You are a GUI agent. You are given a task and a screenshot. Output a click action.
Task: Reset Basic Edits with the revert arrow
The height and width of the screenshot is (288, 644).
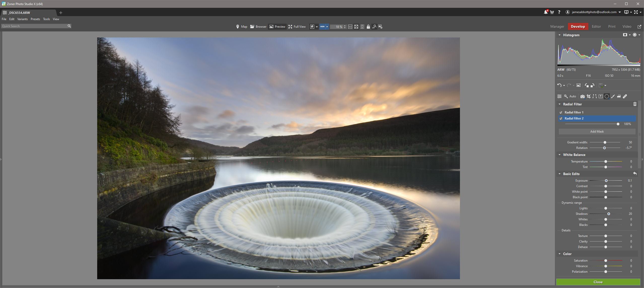[x=635, y=174]
